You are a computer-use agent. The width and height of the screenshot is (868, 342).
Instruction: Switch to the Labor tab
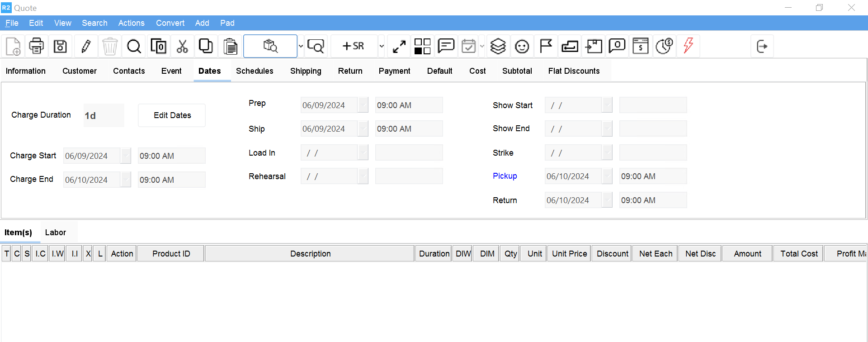(x=56, y=233)
